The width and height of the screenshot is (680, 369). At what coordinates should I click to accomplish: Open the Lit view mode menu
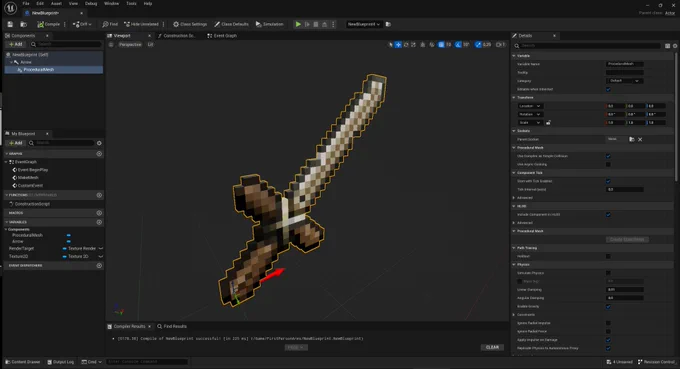(x=150, y=45)
